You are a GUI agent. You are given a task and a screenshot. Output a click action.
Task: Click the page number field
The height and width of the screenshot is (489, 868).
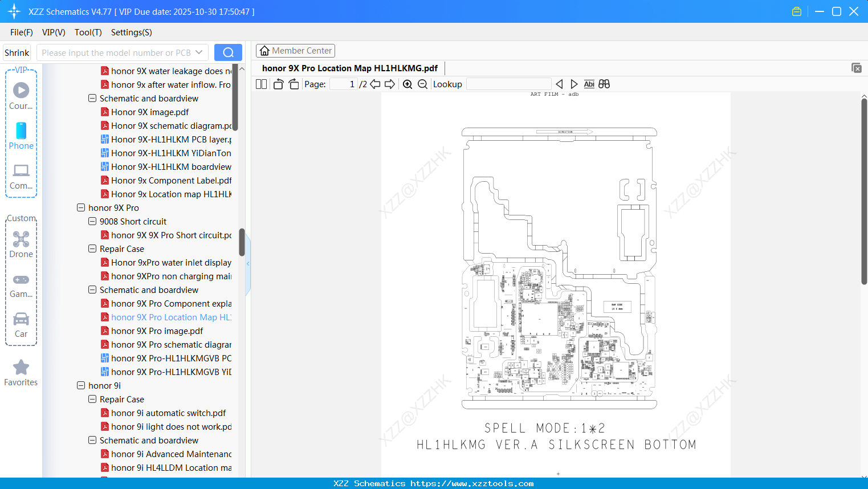[x=344, y=84]
